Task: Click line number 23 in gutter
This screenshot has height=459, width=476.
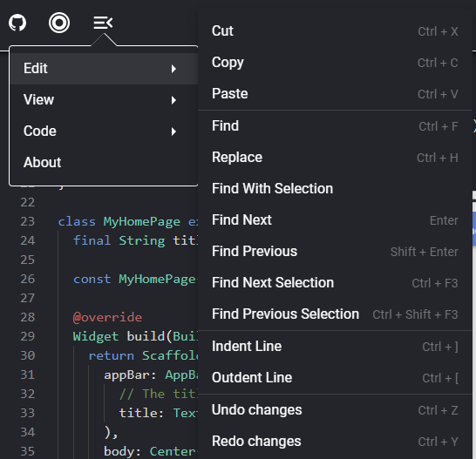Action: tap(28, 221)
